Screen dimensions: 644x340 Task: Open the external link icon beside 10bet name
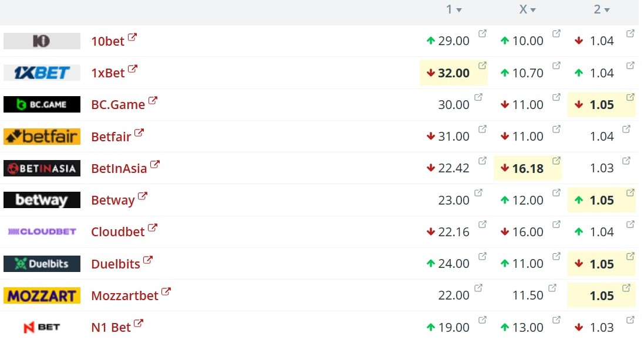(x=132, y=38)
